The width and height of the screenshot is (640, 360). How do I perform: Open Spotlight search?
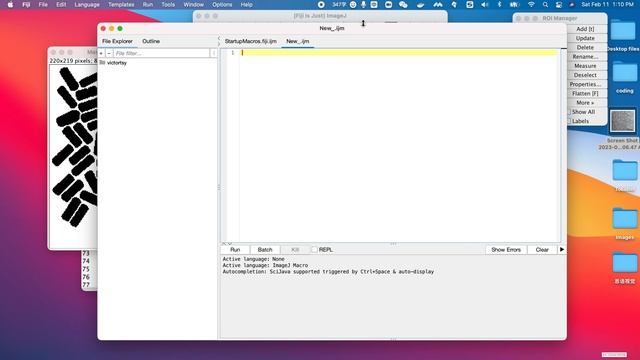(x=545, y=5)
